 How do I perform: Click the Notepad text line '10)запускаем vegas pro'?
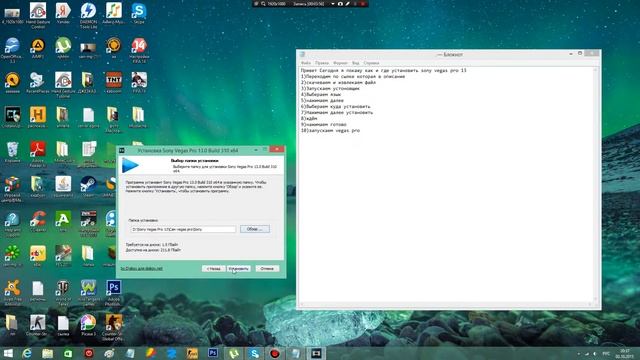[330, 131]
